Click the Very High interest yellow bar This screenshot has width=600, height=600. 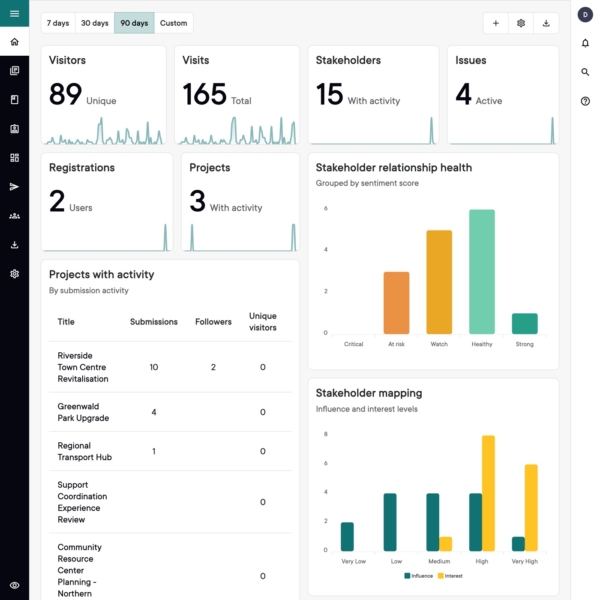tap(531, 508)
